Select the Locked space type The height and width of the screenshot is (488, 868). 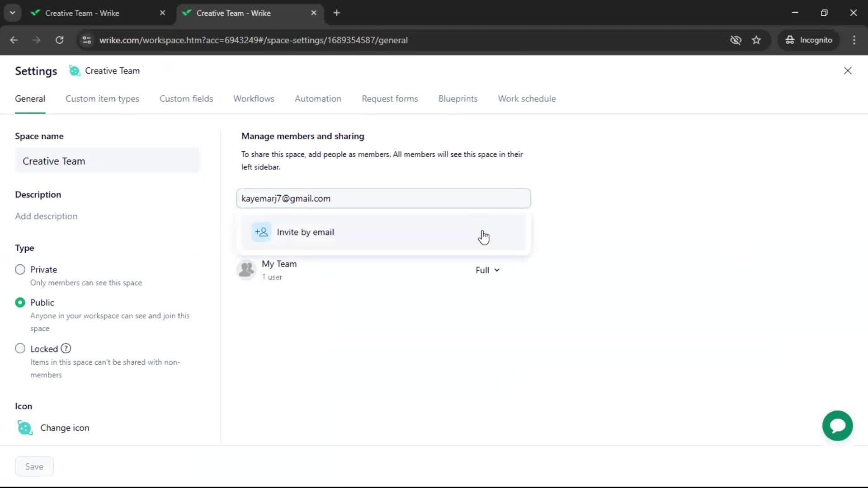pos(20,348)
